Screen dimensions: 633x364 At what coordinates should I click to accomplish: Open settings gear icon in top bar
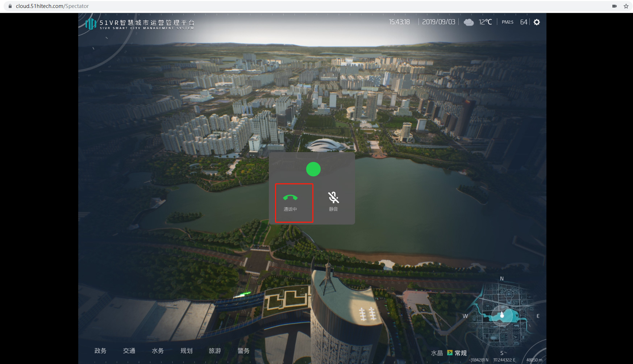click(x=537, y=22)
